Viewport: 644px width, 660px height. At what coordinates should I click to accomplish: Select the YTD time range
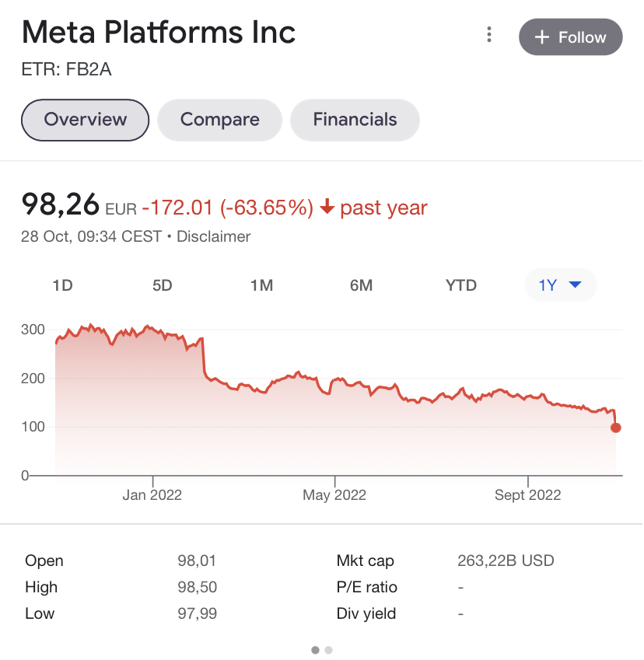tap(462, 286)
